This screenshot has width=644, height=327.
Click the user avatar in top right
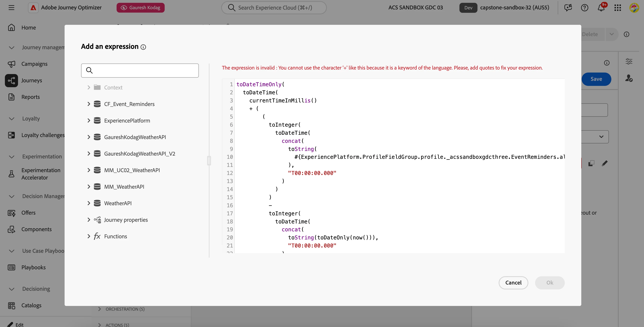[x=634, y=8]
